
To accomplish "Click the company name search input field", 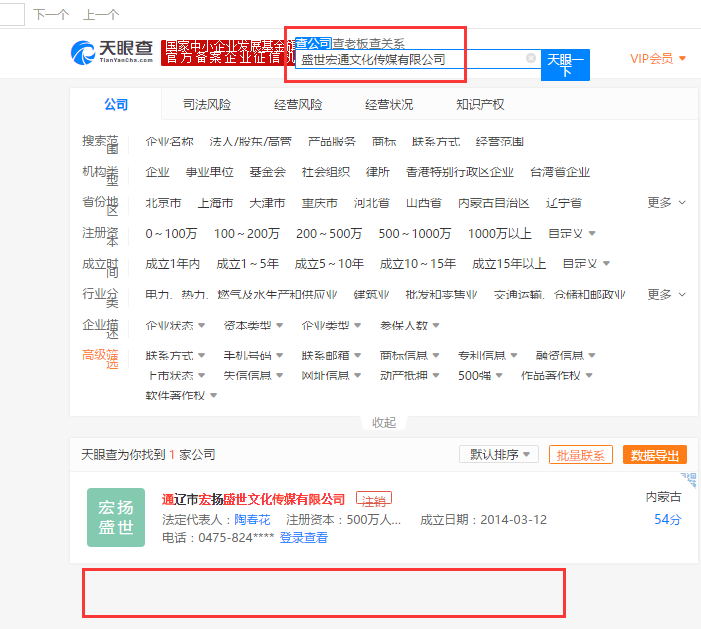I will (418, 59).
